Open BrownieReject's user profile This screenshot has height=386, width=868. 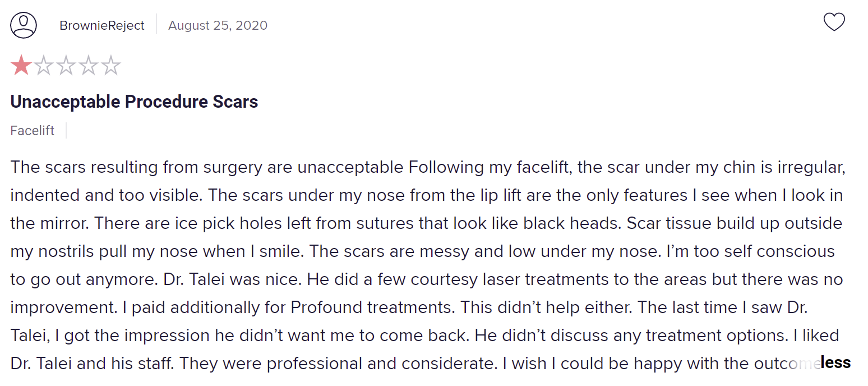click(102, 26)
